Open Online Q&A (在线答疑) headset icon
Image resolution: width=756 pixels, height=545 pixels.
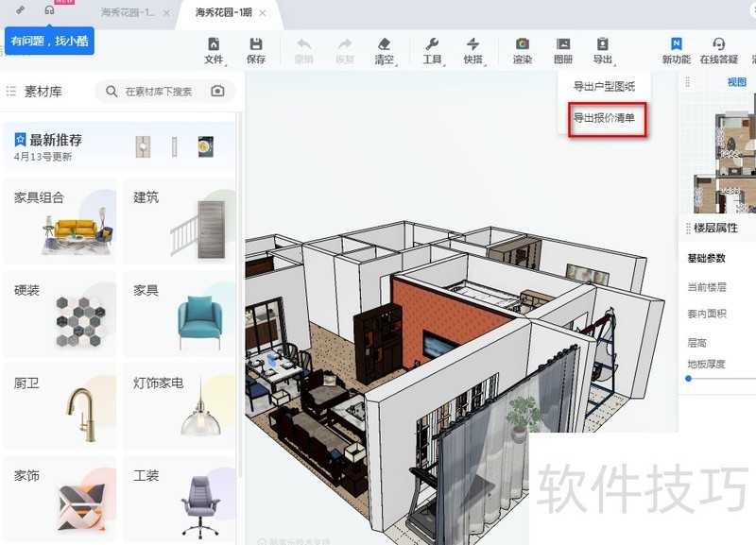coord(718,50)
